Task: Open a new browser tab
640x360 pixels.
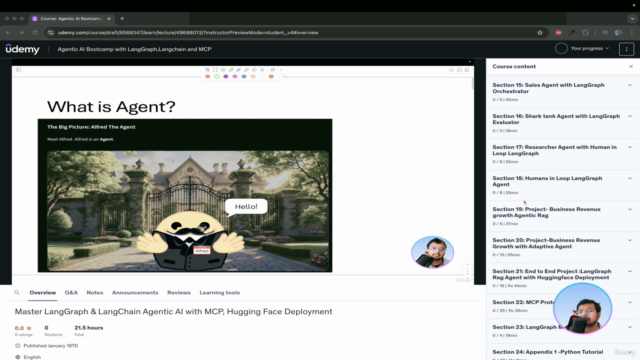Action: point(122,18)
